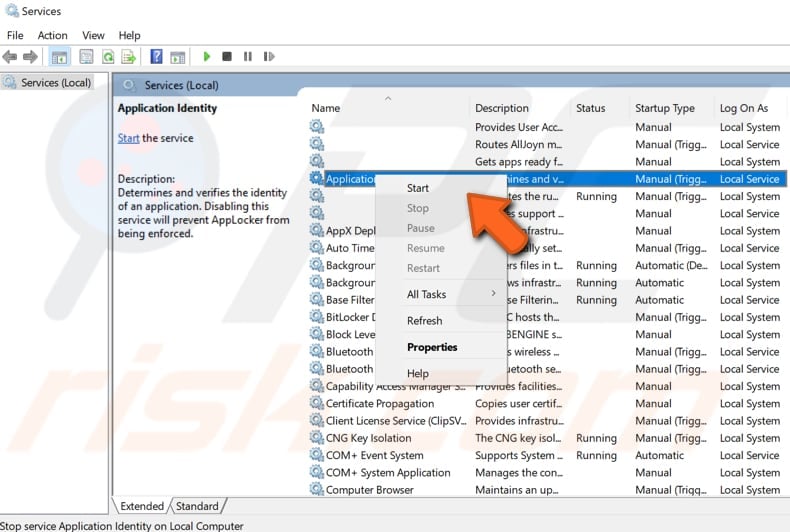
Task: Click the gear icon of COM+ System Application
Action: (x=316, y=472)
